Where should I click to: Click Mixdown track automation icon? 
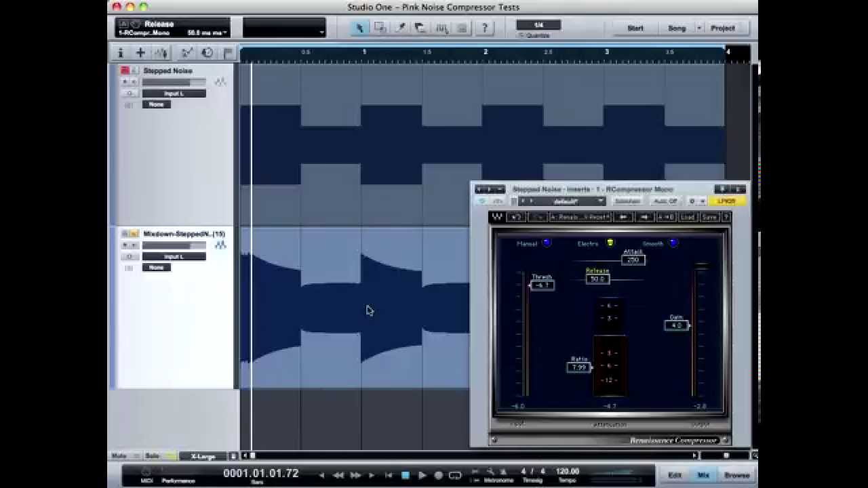(220, 245)
